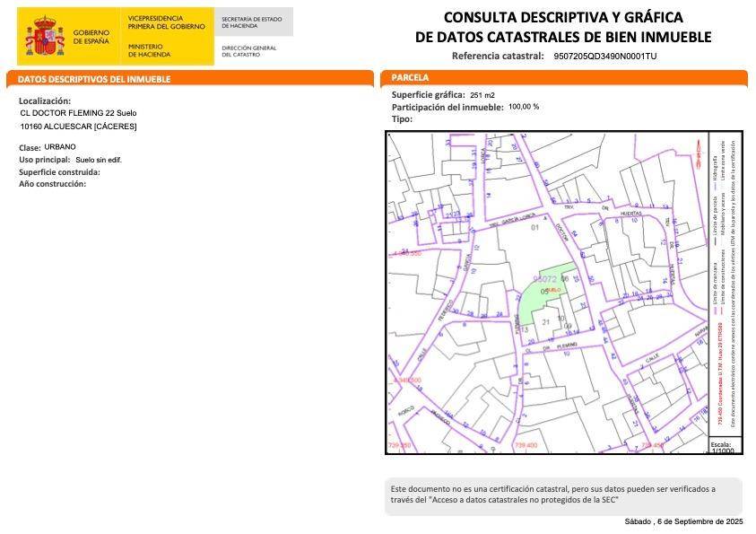Click the 10160 ALCUESCAR [CÁCERES] locality text
This screenshot has width=756, height=534.
click(78, 127)
